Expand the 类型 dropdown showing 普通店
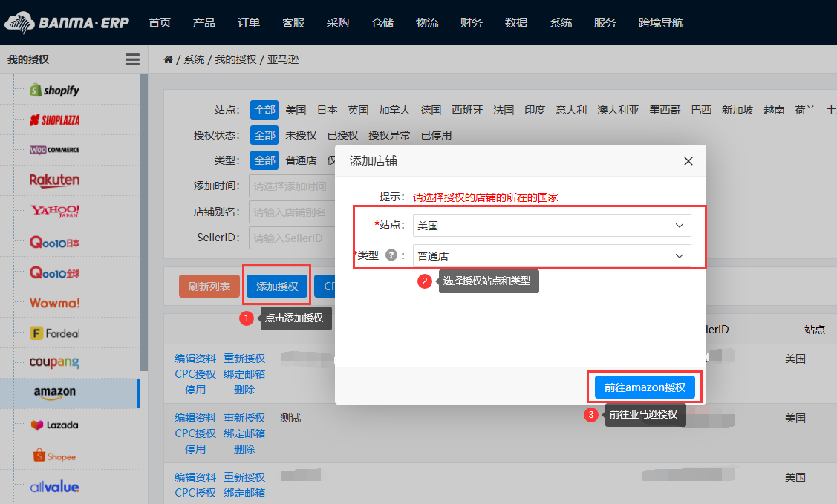837x504 pixels. (552, 255)
